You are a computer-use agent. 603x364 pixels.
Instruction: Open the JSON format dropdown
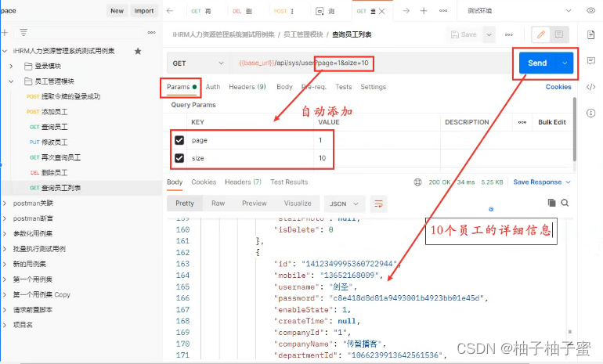tap(344, 204)
